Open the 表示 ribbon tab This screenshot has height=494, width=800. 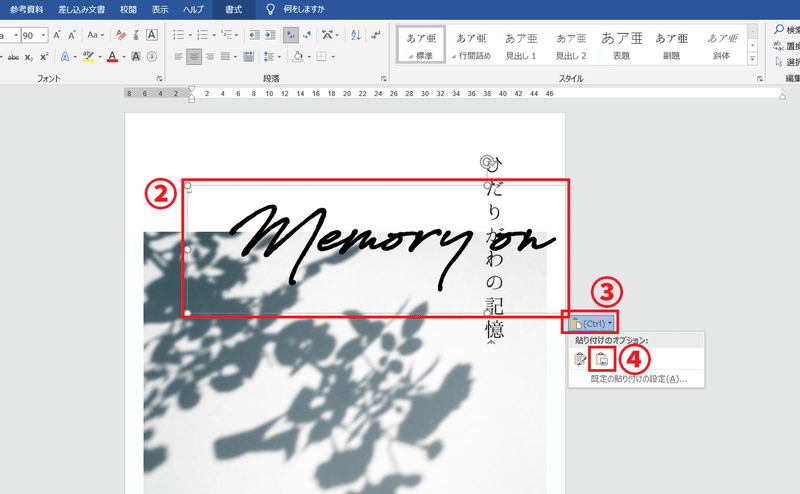[160, 9]
